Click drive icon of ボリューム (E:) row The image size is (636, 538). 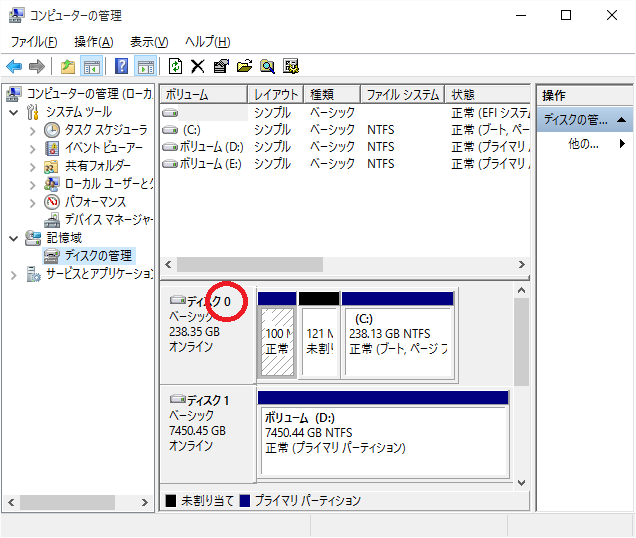(170, 164)
